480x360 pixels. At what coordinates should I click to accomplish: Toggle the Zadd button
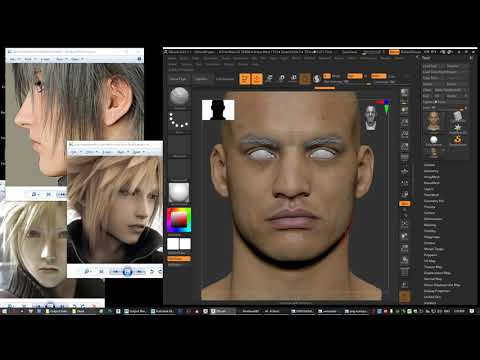[379, 76]
